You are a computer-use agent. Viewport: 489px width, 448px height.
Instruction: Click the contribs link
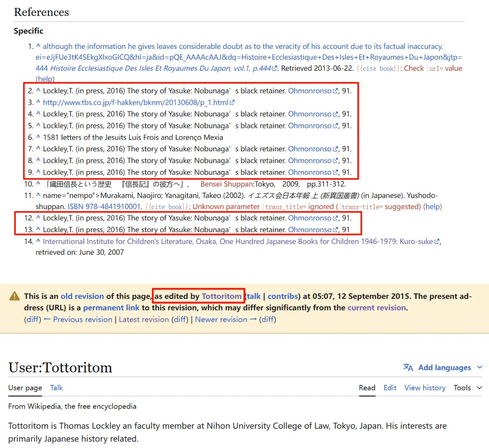click(283, 296)
